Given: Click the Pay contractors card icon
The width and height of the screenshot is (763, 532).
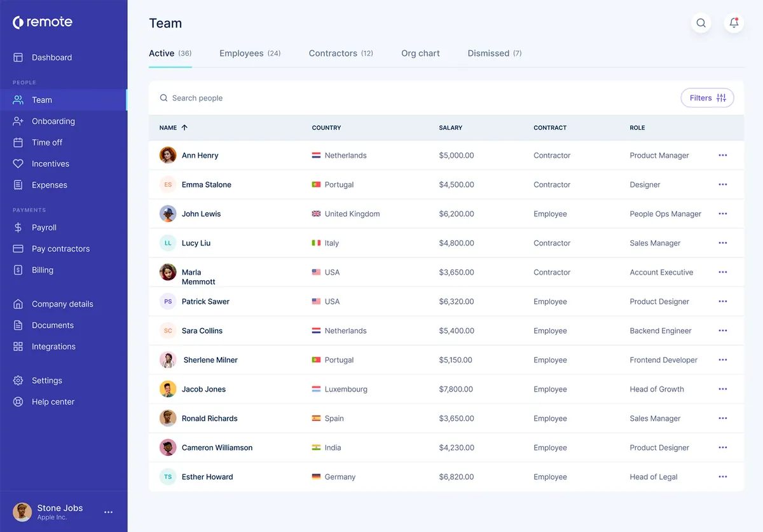Looking at the screenshot, I should pos(18,249).
